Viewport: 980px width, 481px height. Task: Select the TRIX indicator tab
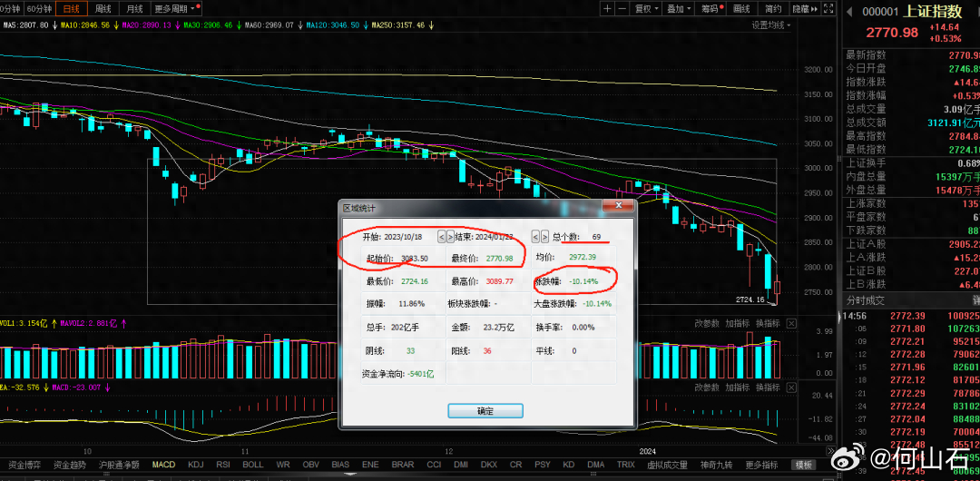coord(625,465)
